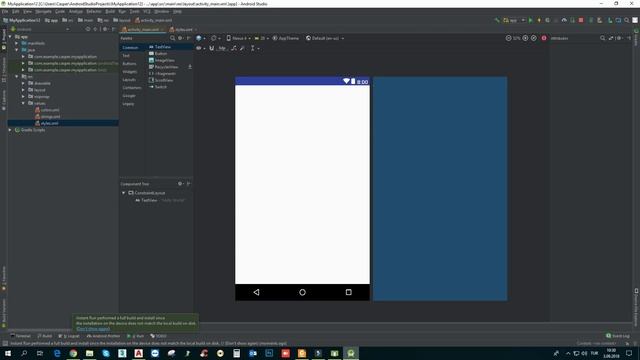The height and width of the screenshot is (360, 640).
Task: Select strings.xml in the project tree
Action: pyautogui.click(x=51, y=116)
